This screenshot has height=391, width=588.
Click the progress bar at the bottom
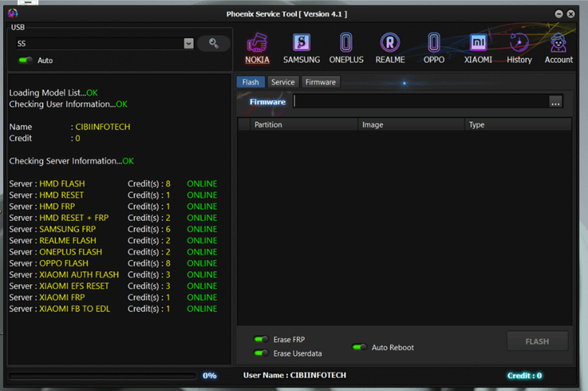click(x=101, y=375)
